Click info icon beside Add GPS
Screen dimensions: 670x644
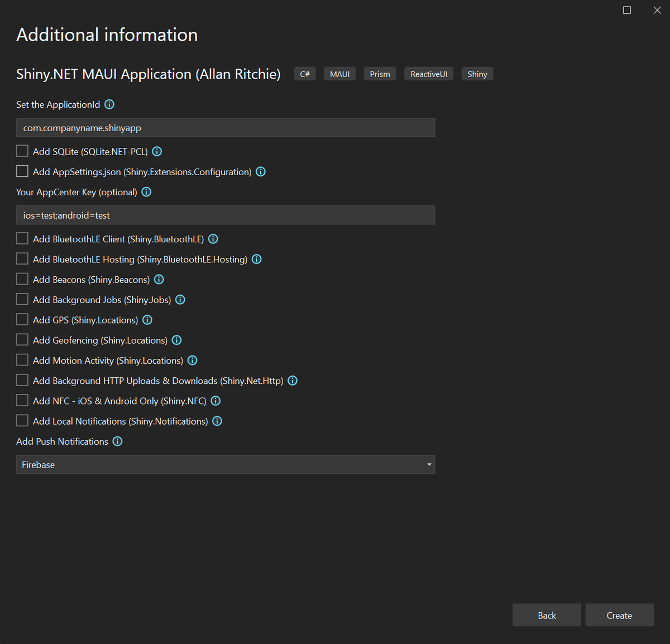(147, 320)
